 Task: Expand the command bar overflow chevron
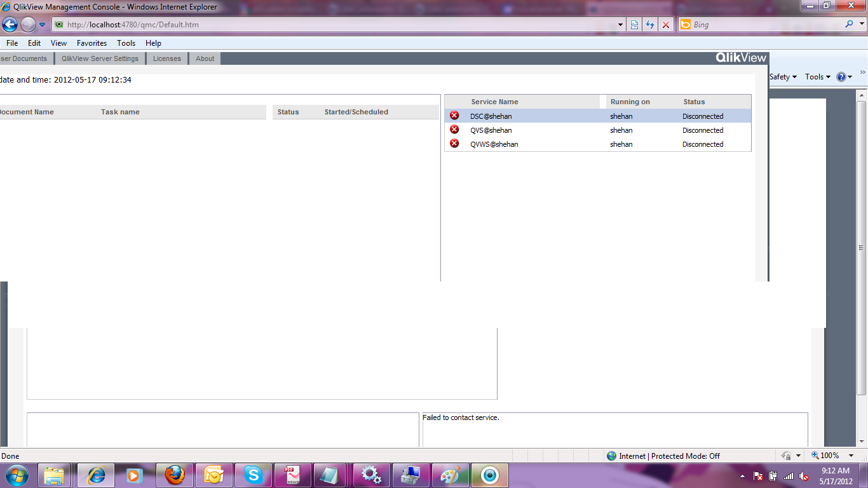[862, 73]
